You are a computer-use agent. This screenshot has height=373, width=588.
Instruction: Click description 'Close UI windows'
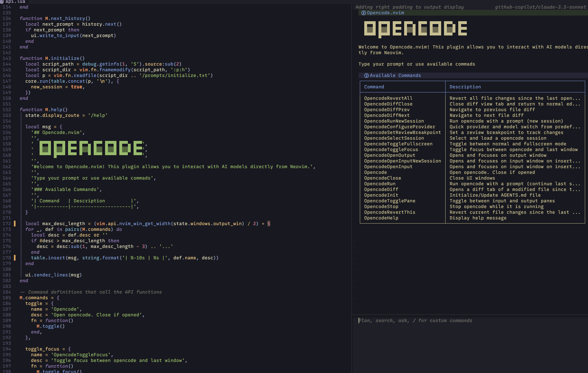click(472, 178)
